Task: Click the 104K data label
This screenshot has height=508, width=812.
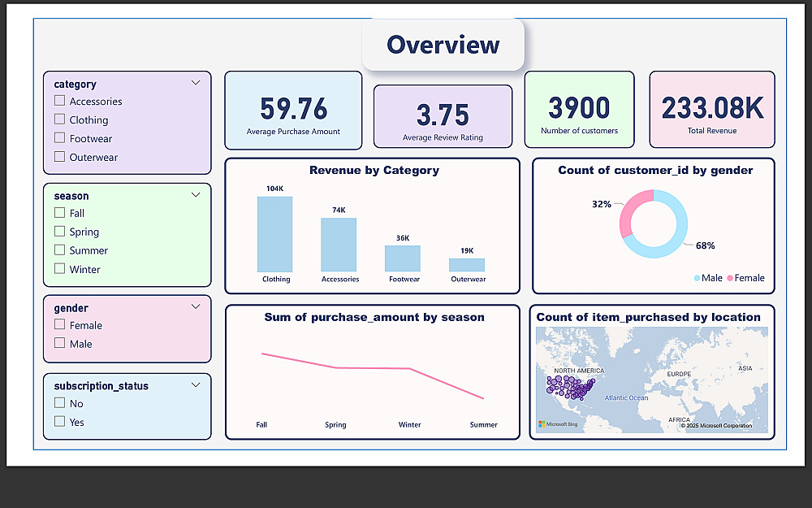Action: pos(275,189)
